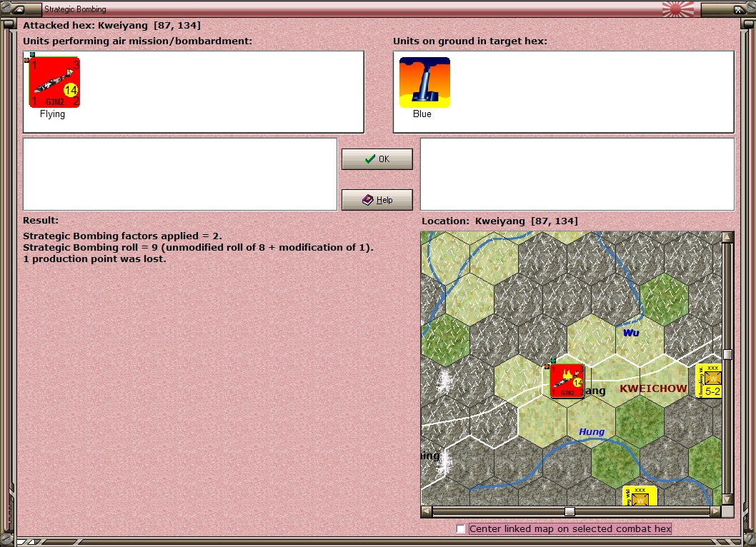Viewport: 756px width, 547px height.
Task: Click the G3M2 unit on the map
Action: tap(567, 381)
